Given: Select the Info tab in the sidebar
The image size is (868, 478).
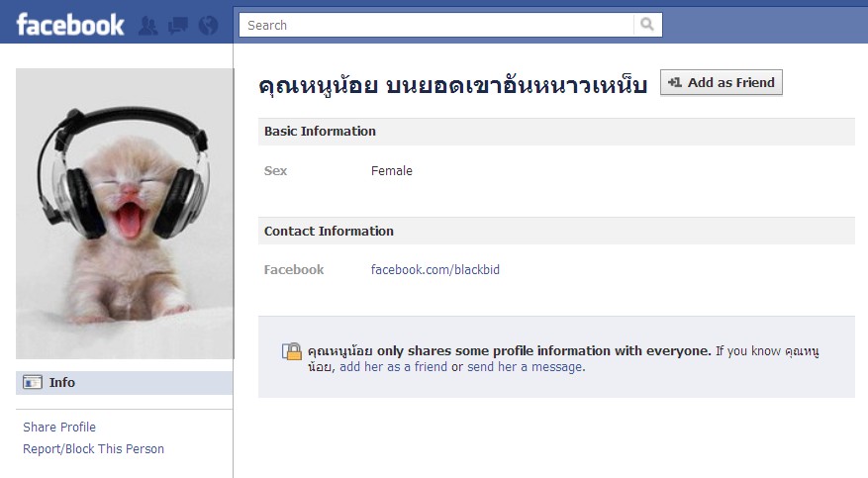Looking at the screenshot, I should (124, 382).
